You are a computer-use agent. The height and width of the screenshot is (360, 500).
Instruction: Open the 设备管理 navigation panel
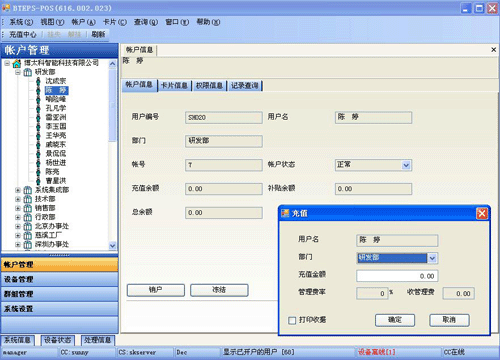pos(60,279)
